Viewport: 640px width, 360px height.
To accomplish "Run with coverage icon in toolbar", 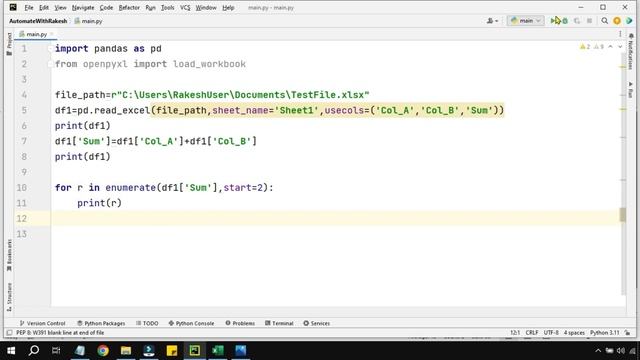I will [x=577, y=20].
